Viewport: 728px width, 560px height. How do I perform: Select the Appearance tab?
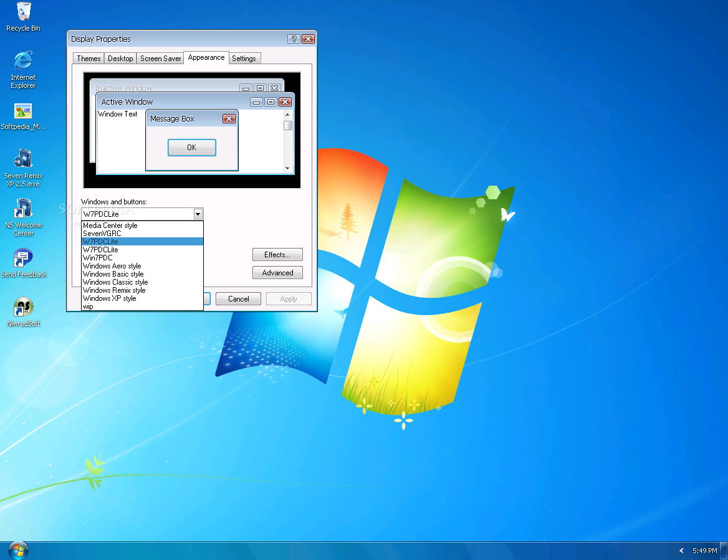206,57
